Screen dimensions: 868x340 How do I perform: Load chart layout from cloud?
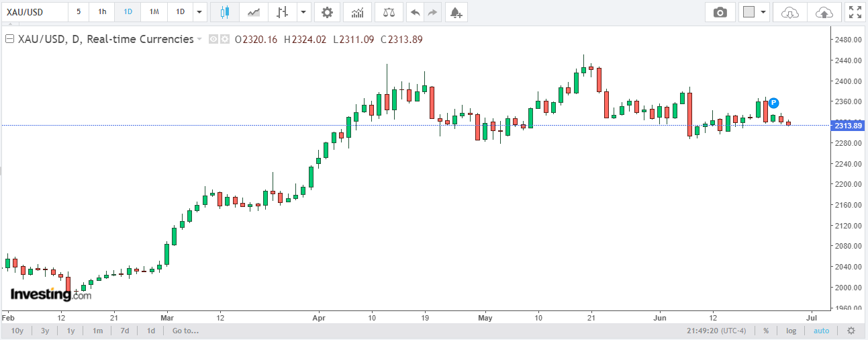(x=791, y=12)
